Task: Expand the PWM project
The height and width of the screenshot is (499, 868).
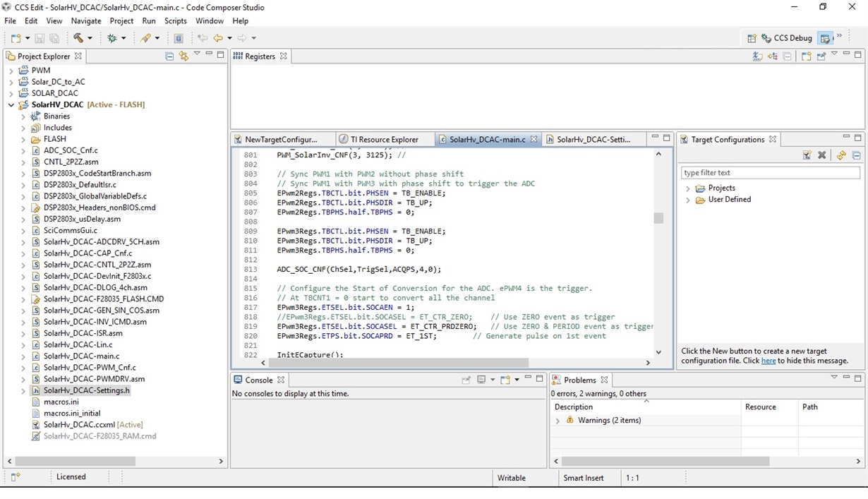Action: coord(11,71)
